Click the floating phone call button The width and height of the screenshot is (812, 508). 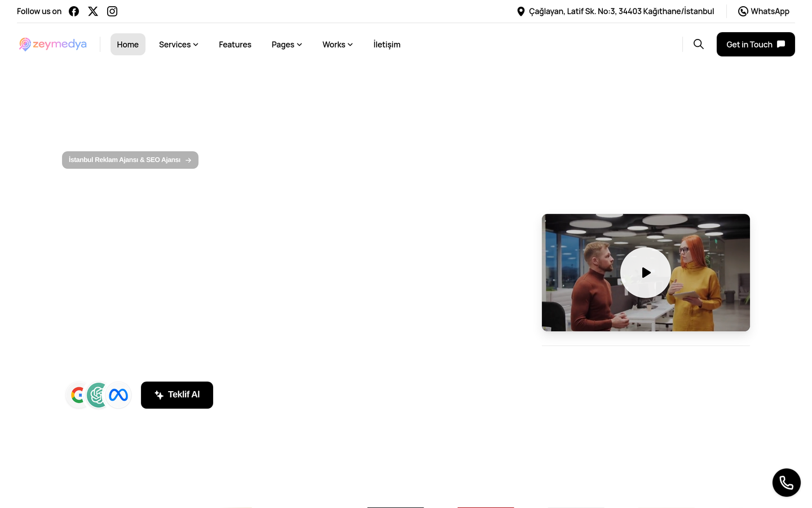coord(787,483)
